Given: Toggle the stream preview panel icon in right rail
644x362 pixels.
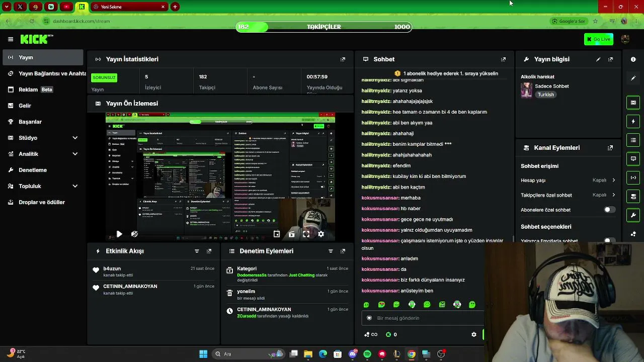Looking at the screenshot, I should click(x=633, y=103).
